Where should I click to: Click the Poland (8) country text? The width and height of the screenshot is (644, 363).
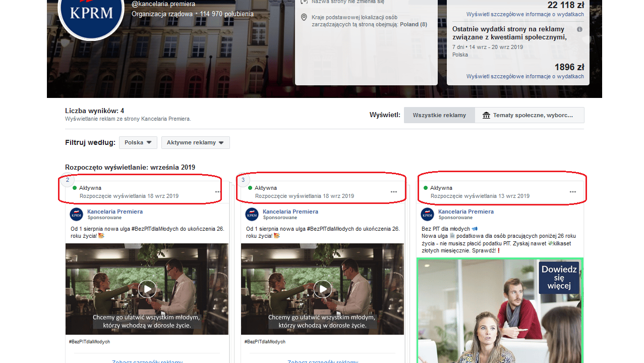(x=414, y=24)
